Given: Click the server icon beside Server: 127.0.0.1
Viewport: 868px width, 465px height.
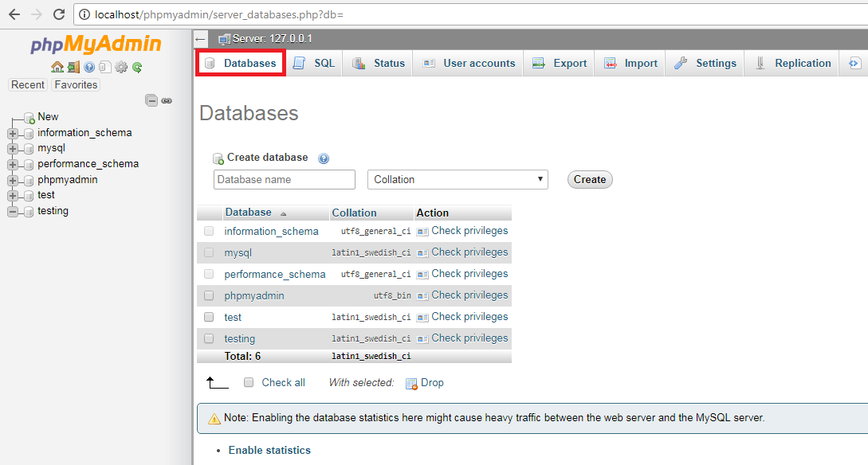Looking at the screenshot, I should [x=224, y=39].
